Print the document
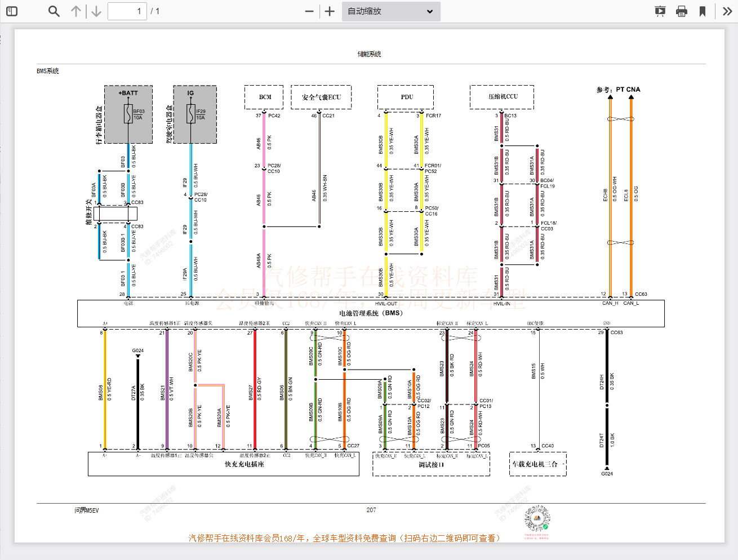Image resolution: width=738 pixels, height=560 pixels. pyautogui.click(x=682, y=11)
